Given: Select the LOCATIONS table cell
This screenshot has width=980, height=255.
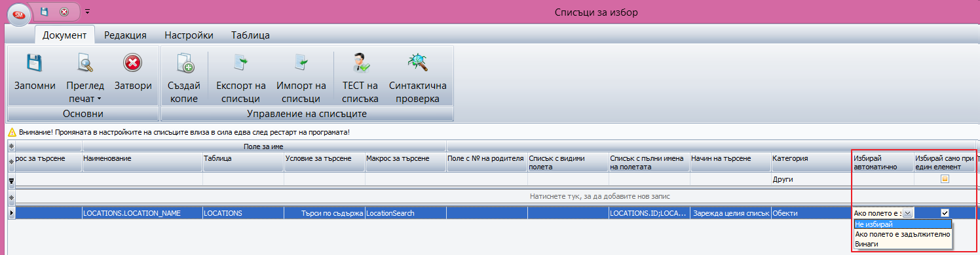Looking at the screenshot, I should (243, 213).
